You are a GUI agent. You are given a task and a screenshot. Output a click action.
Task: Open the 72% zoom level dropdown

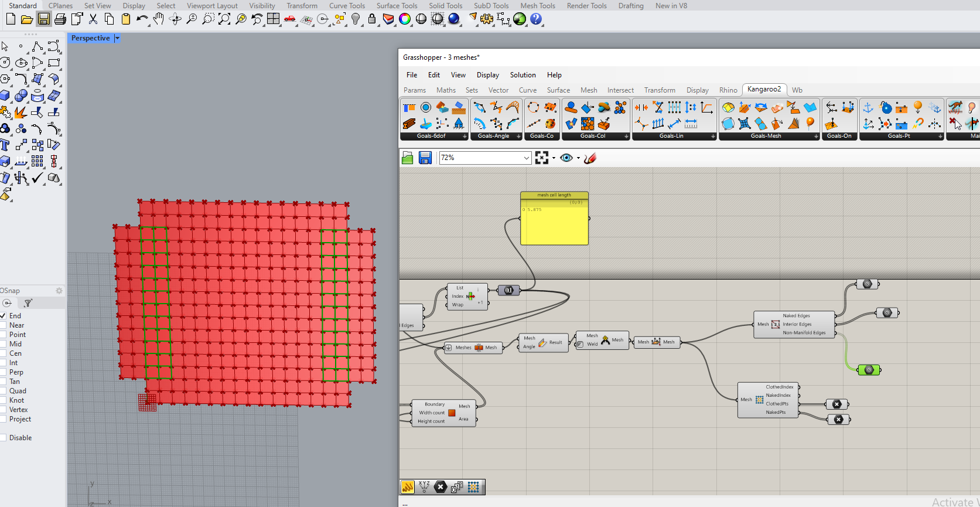click(x=526, y=158)
